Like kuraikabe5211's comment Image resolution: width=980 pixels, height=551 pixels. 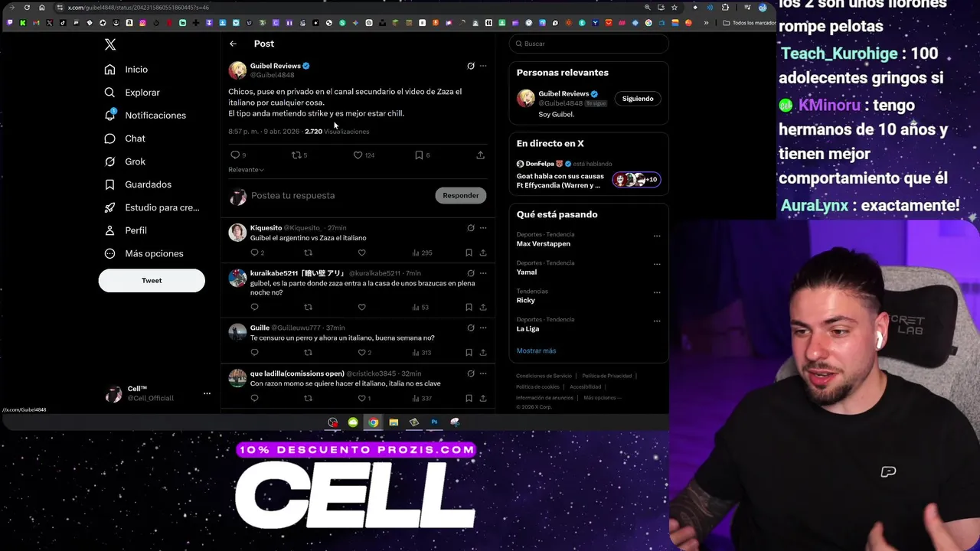[361, 308]
